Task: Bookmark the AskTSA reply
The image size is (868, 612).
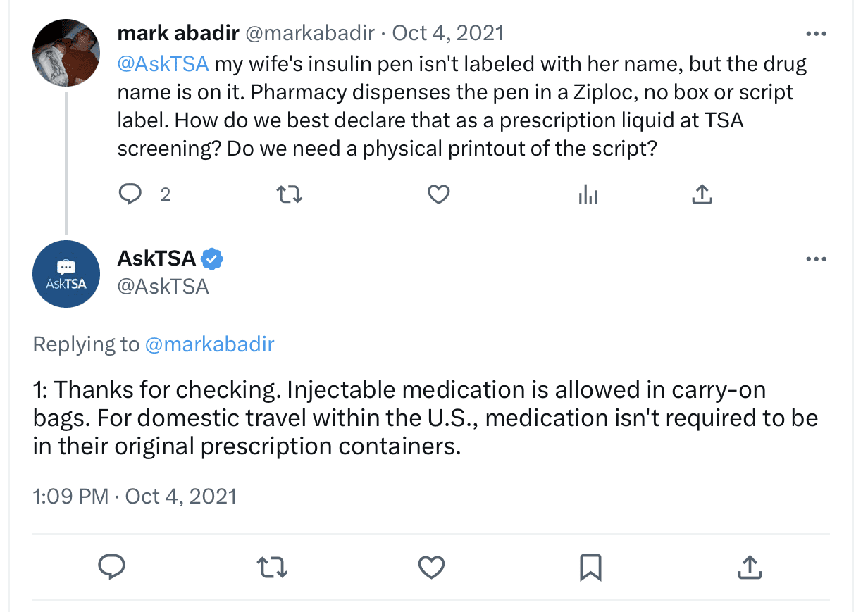Action: (590, 567)
